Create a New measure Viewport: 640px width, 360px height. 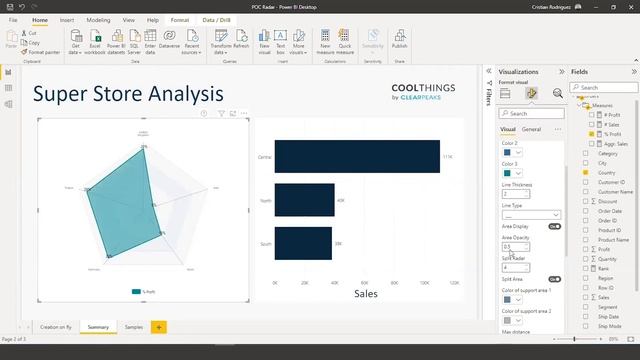pos(325,42)
